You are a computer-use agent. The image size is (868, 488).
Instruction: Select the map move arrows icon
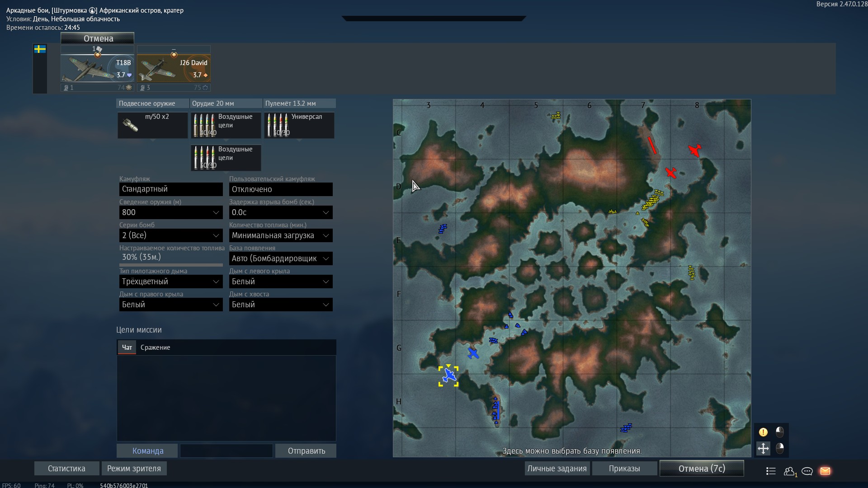tap(763, 448)
